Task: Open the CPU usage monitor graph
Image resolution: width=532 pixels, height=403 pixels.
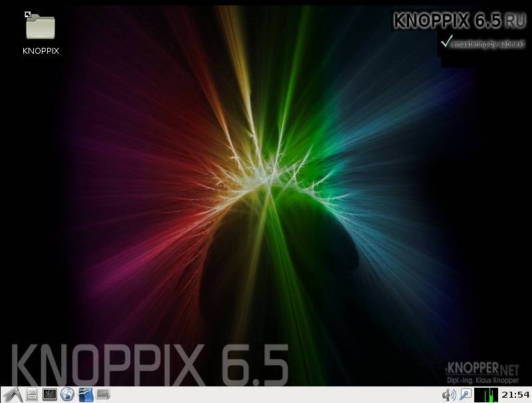Action: pyautogui.click(x=486, y=395)
